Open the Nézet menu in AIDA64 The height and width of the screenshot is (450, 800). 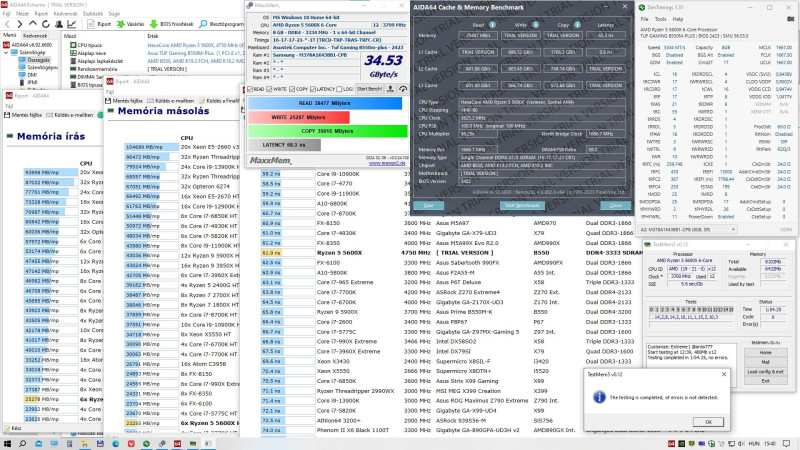coord(22,14)
